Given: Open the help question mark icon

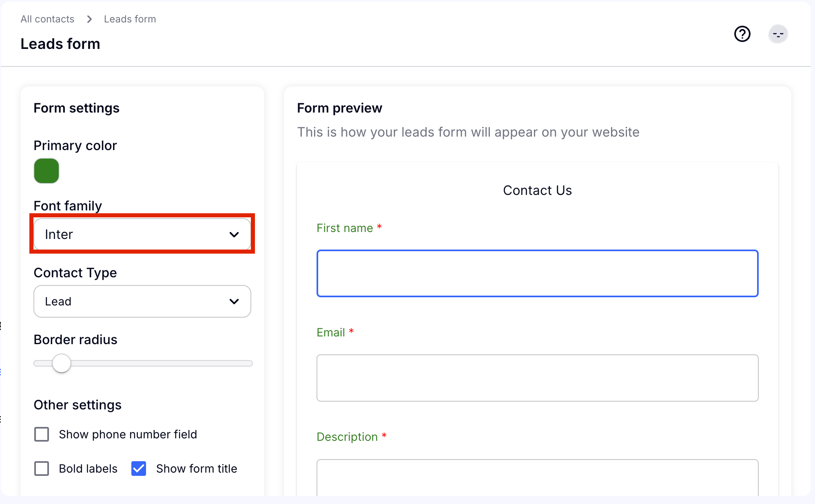Looking at the screenshot, I should point(742,34).
